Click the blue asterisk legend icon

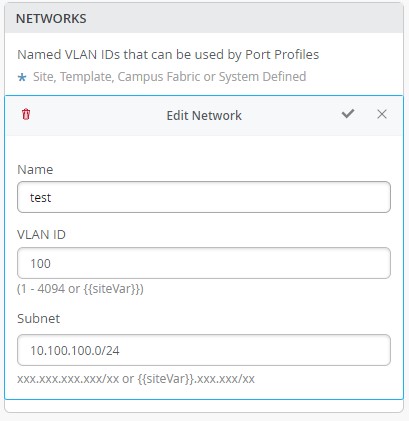(x=22, y=78)
